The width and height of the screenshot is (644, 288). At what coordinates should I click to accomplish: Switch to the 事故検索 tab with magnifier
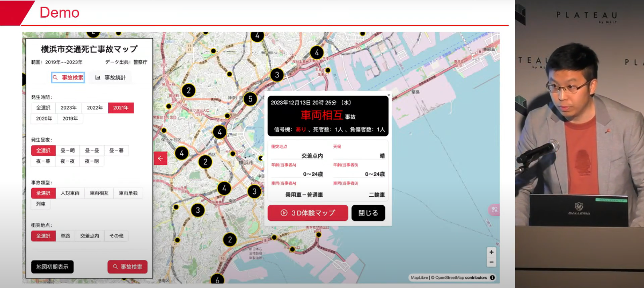(68, 77)
